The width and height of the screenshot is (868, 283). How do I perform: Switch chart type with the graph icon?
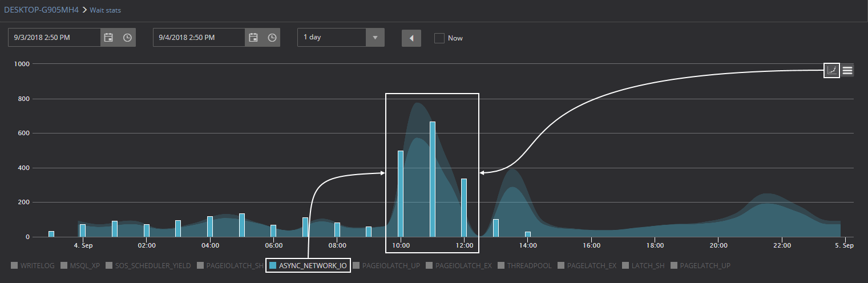pyautogui.click(x=831, y=70)
